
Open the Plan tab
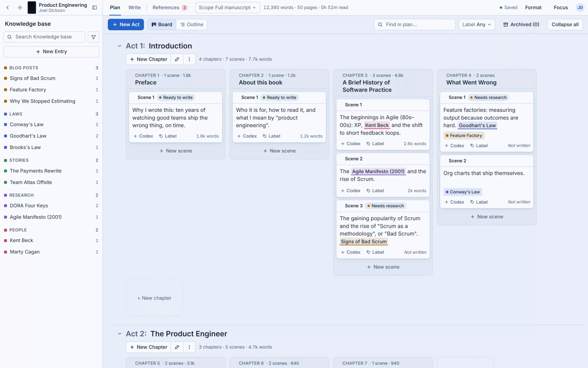115,8
